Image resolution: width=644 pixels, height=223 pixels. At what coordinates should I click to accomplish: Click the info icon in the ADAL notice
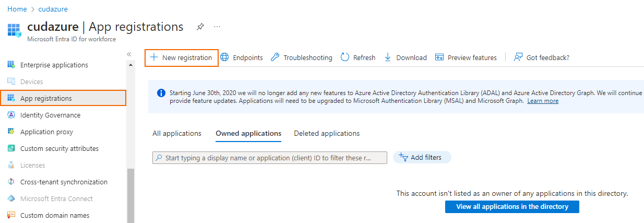161,93
